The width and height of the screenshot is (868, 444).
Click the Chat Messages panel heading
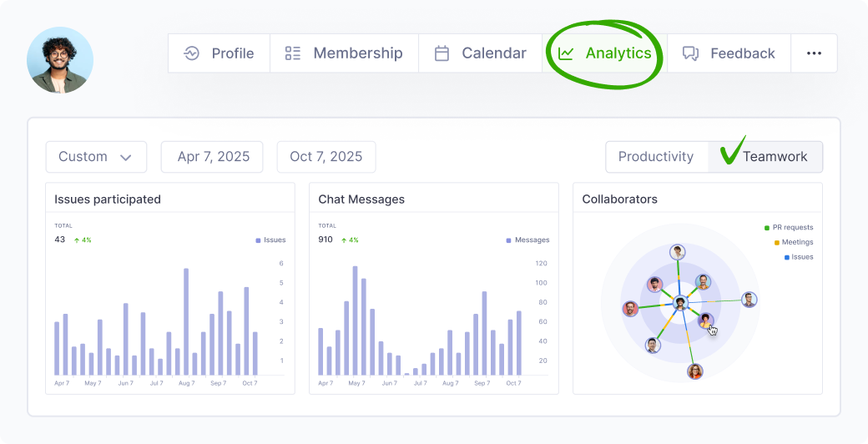[361, 199]
